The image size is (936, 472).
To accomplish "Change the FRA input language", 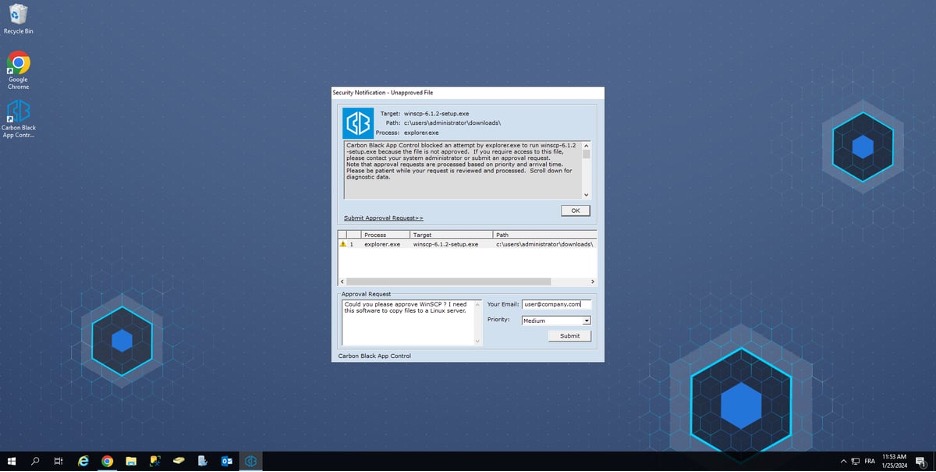I will (x=870, y=461).
